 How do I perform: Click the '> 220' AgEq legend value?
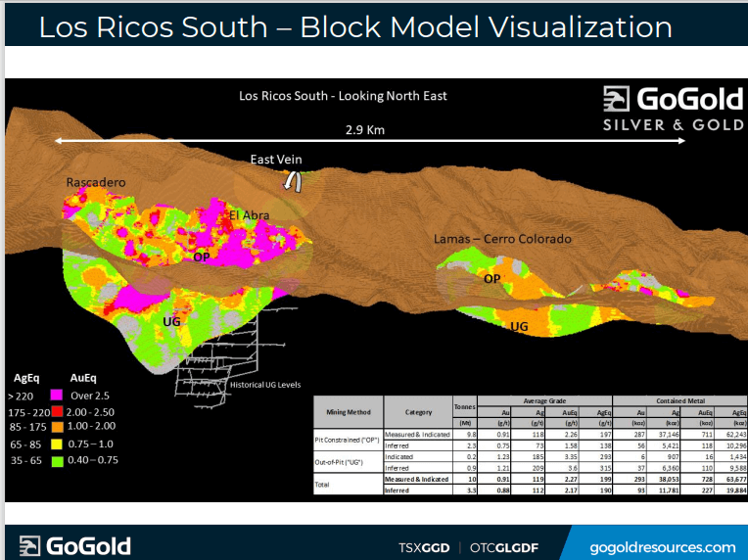(x=21, y=396)
